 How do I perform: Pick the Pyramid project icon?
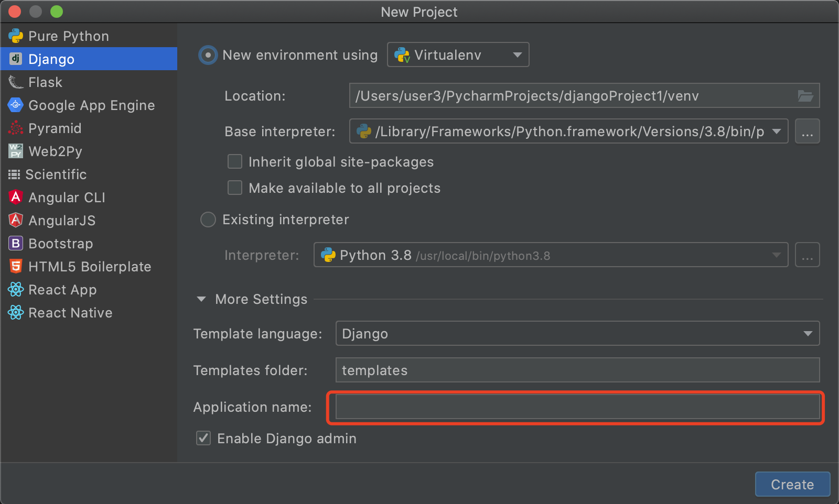[16, 128]
